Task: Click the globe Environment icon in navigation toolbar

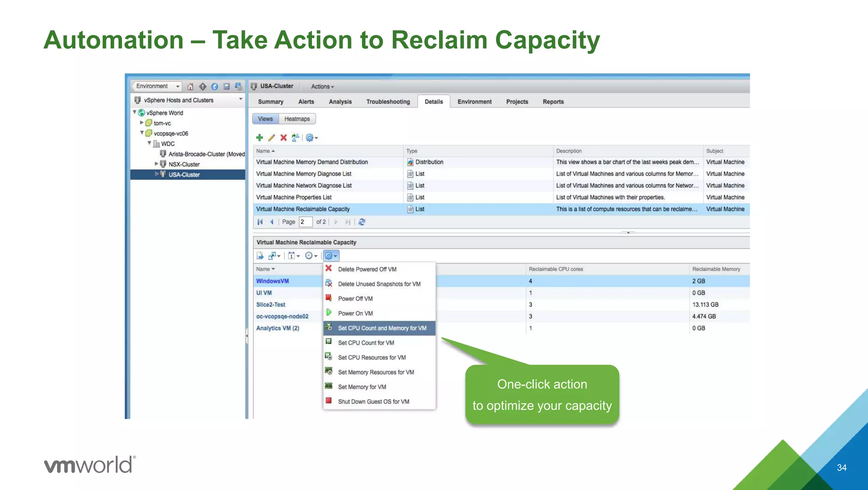Action: click(x=214, y=87)
